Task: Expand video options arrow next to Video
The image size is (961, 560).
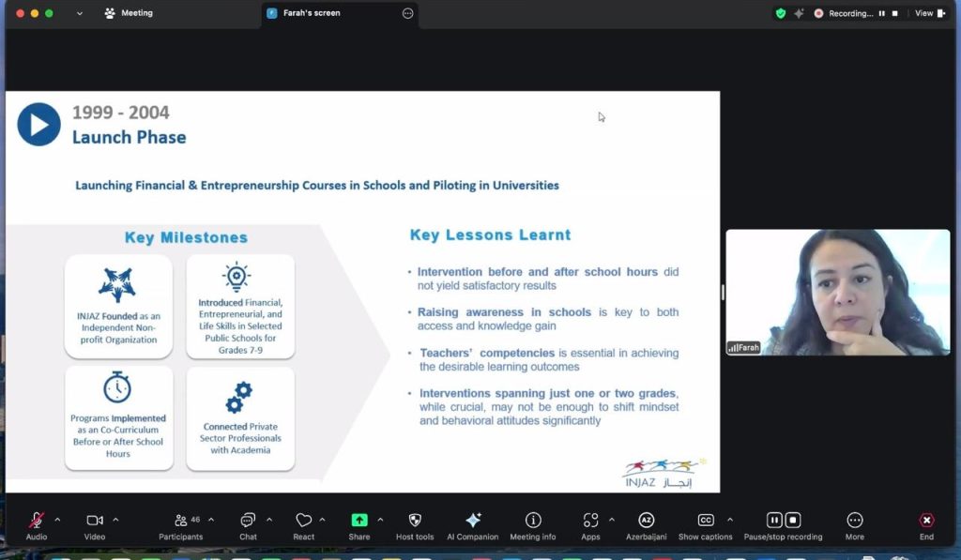Action: click(115, 520)
